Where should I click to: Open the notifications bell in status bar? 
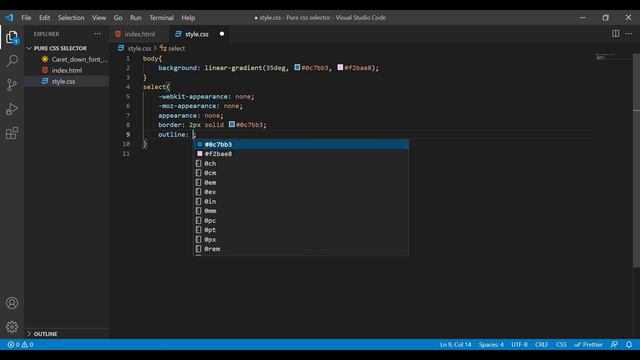(x=629, y=344)
